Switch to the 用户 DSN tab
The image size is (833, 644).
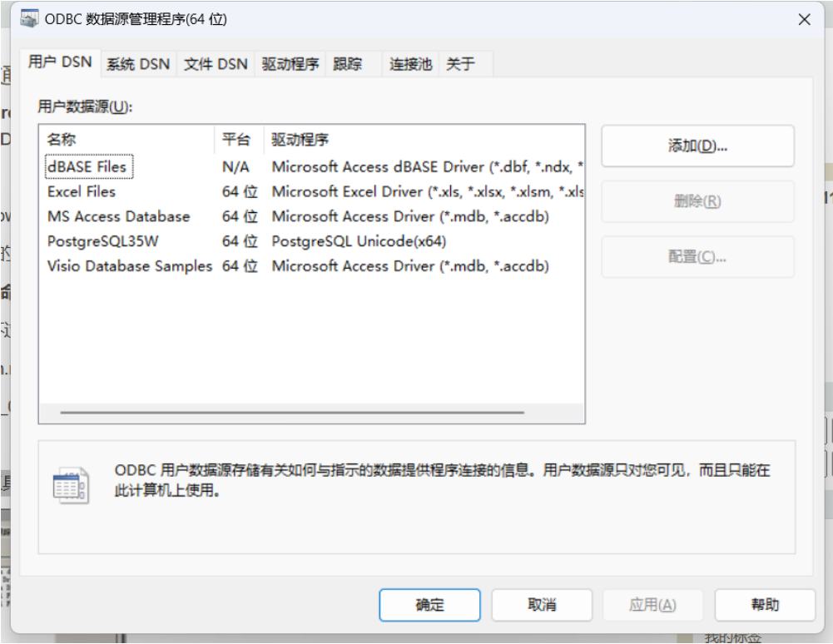(60, 62)
